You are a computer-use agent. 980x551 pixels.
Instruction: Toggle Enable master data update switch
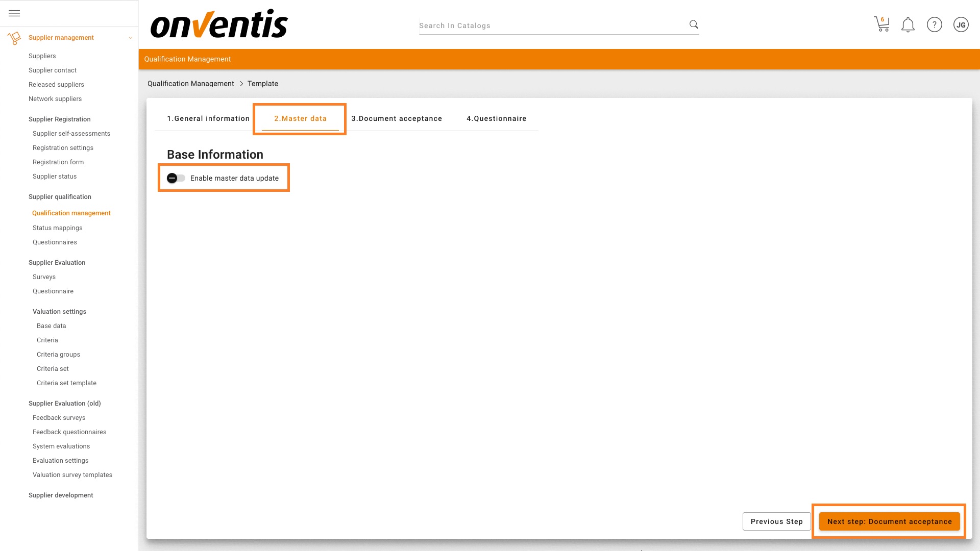(176, 178)
